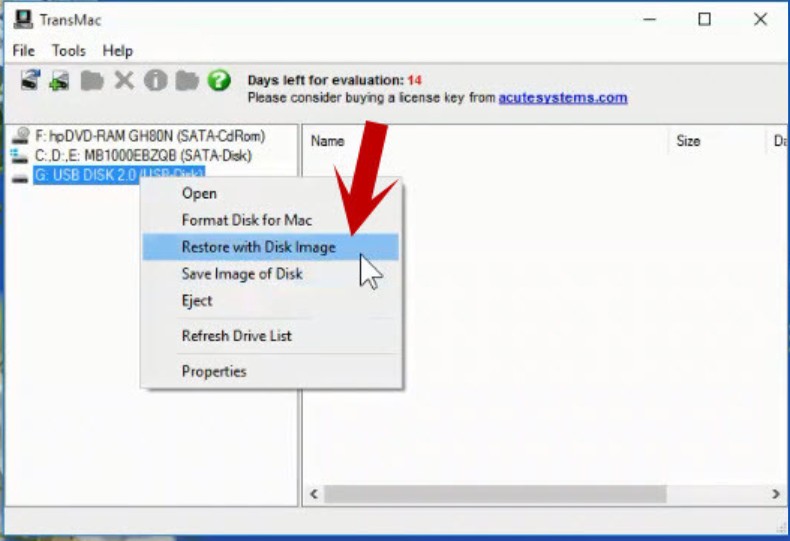
Task: Select the G: USB DISK 2.0 drive
Action: [118, 175]
